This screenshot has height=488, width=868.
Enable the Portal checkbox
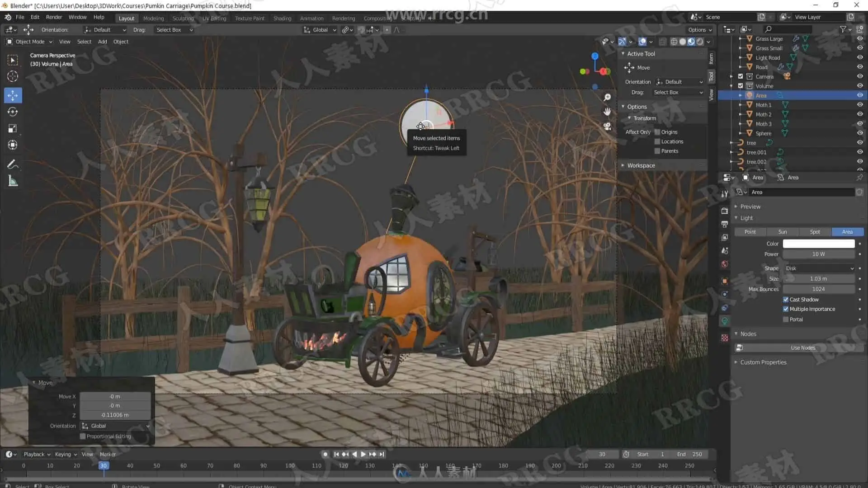pos(786,319)
